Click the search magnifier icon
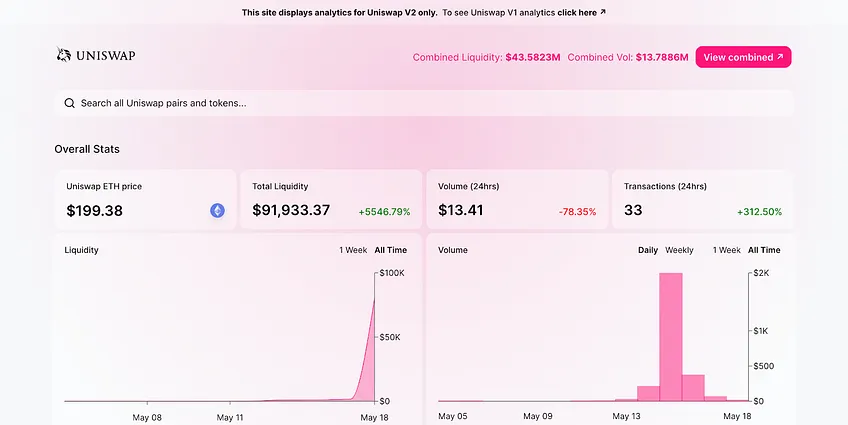 (69, 103)
